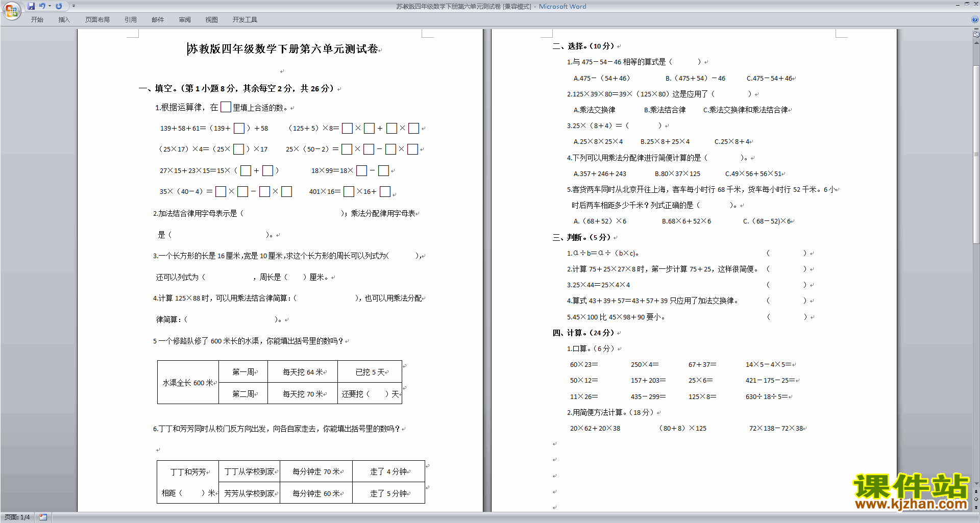Open the 开发工具 tab

tap(245, 19)
